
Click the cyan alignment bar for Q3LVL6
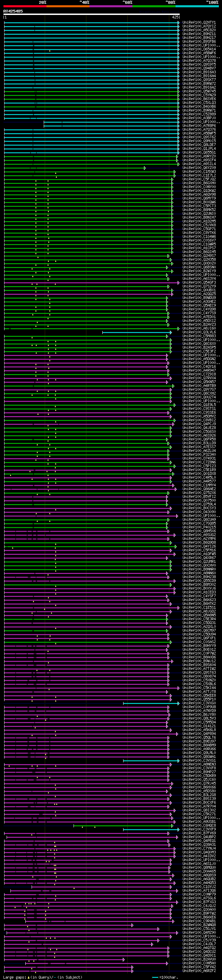point(137,332)
